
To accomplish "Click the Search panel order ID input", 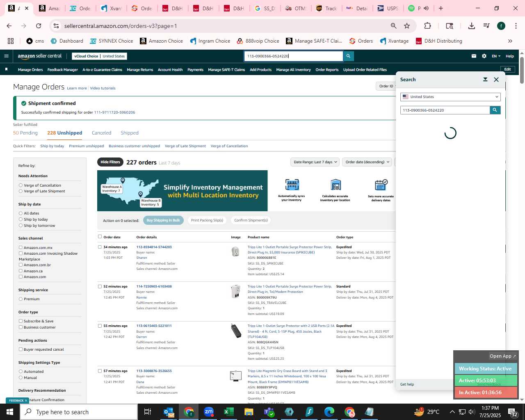I will pos(445,110).
